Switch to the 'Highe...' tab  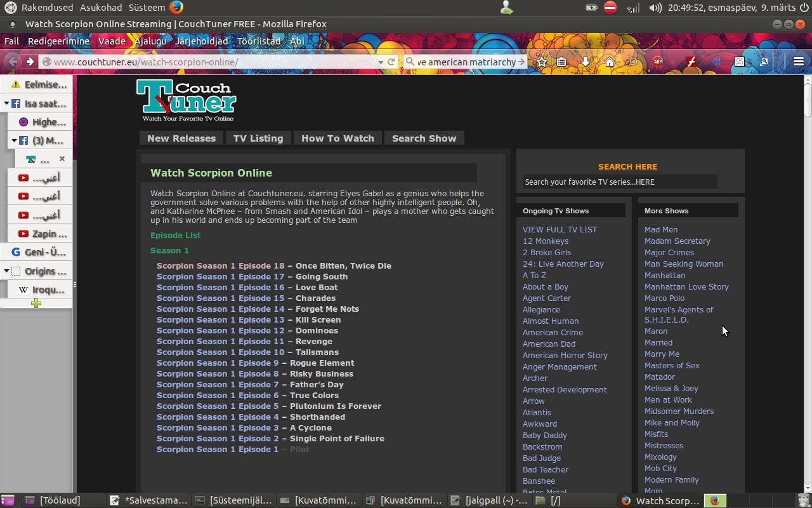coord(41,122)
